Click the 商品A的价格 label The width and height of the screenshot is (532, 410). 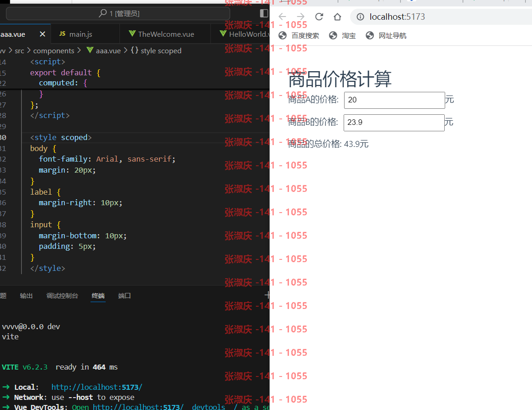(313, 99)
